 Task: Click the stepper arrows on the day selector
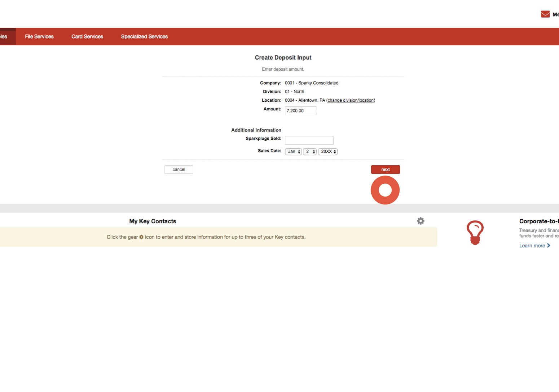pyautogui.click(x=313, y=151)
